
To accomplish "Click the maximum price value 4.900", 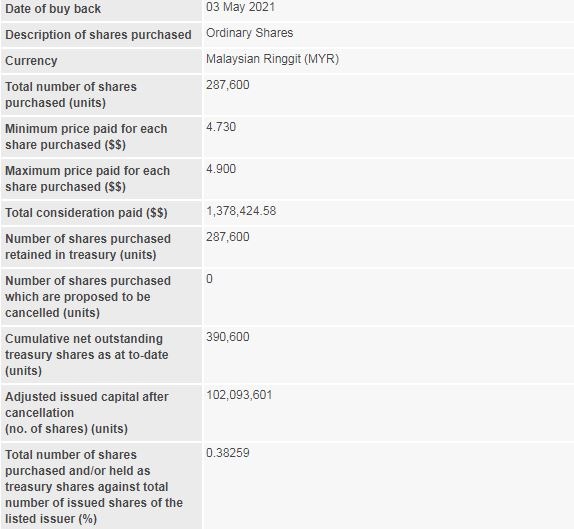I will 221,169.
